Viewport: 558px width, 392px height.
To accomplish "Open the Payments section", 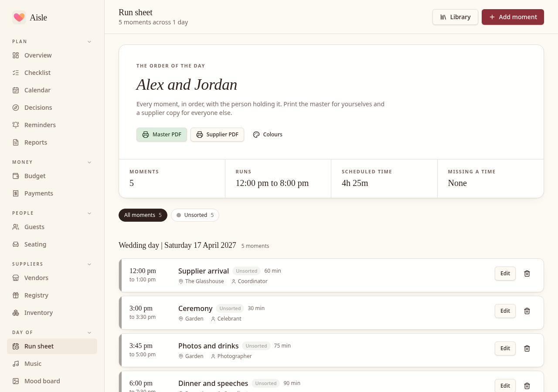I will [52, 193].
